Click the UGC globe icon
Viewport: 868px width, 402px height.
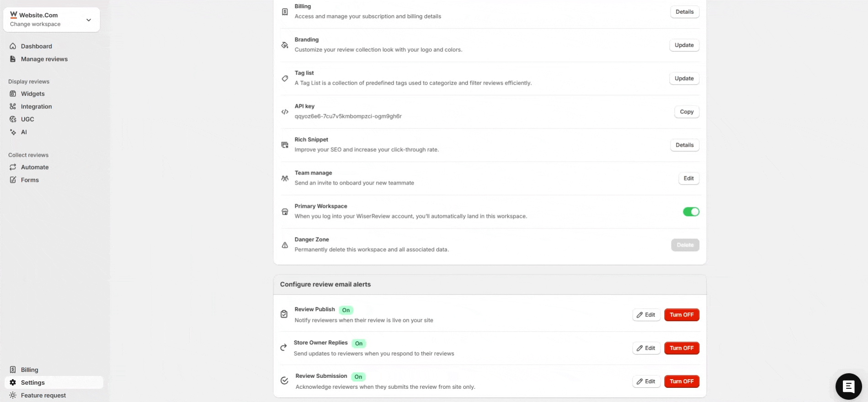13,119
